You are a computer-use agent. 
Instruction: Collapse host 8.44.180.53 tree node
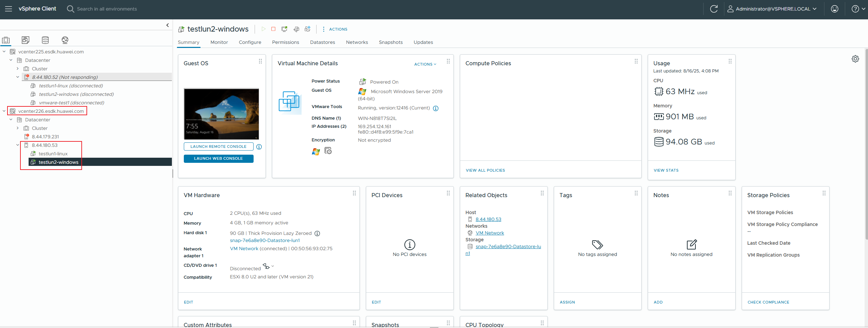[18, 145]
